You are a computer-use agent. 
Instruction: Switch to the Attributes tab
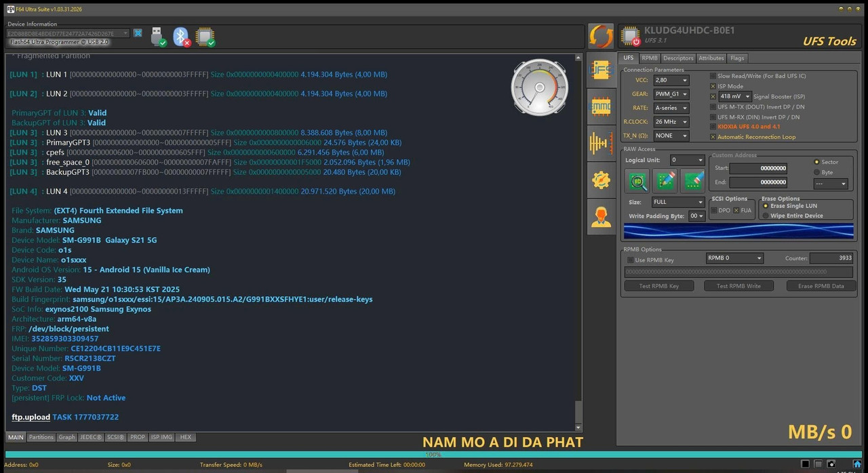(x=711, y=58)
